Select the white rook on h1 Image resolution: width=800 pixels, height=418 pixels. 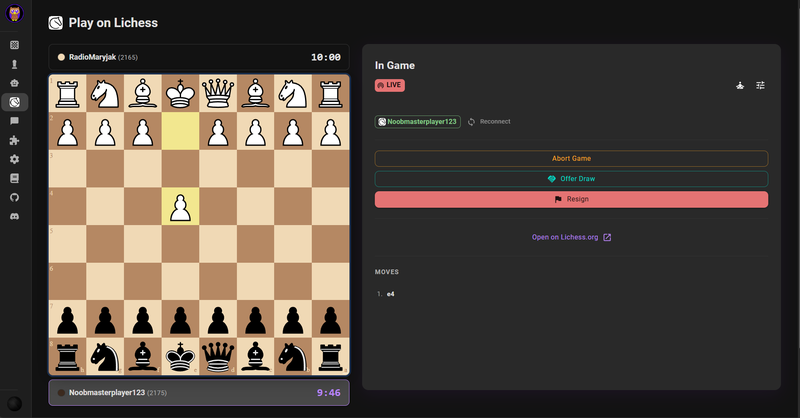pyautogui.click(x=67, y=94)
